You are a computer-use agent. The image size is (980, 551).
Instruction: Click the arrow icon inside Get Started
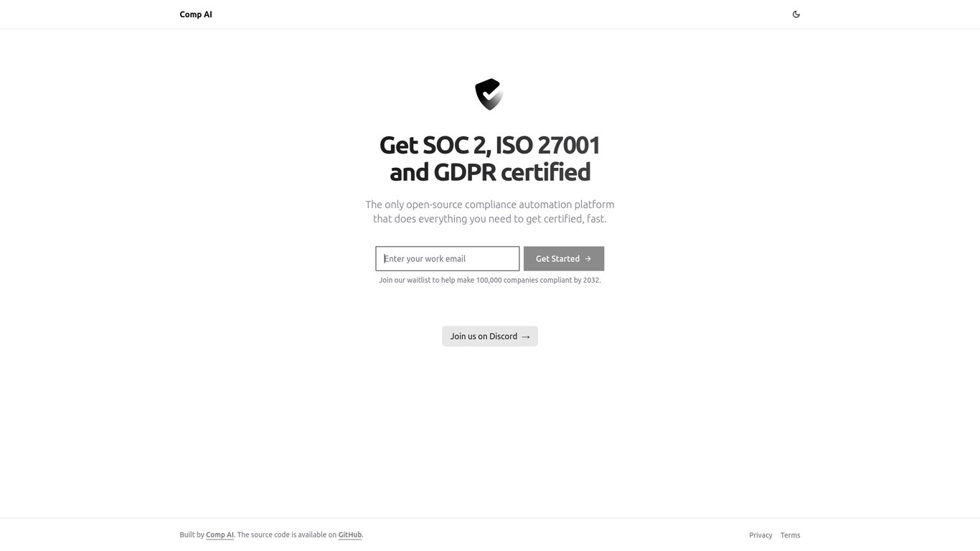pyautogui.click(x=588, y=259)
